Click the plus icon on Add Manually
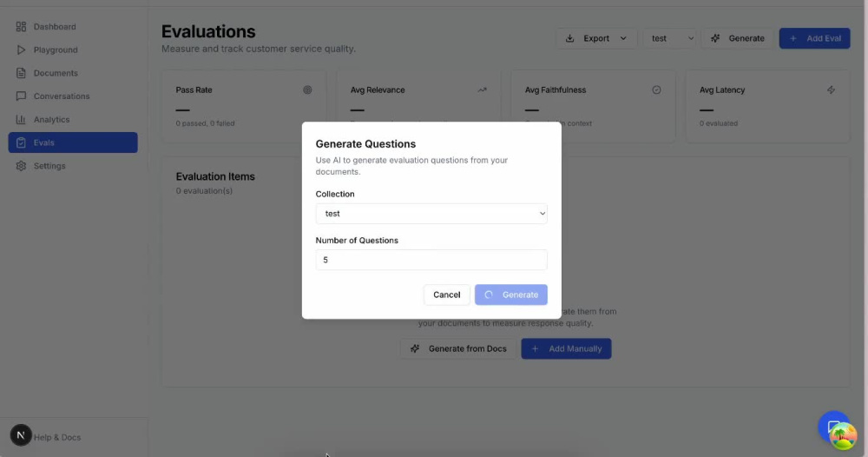This screenshot has width=868, height=457. pyautogui.click(x=535, y=348)
